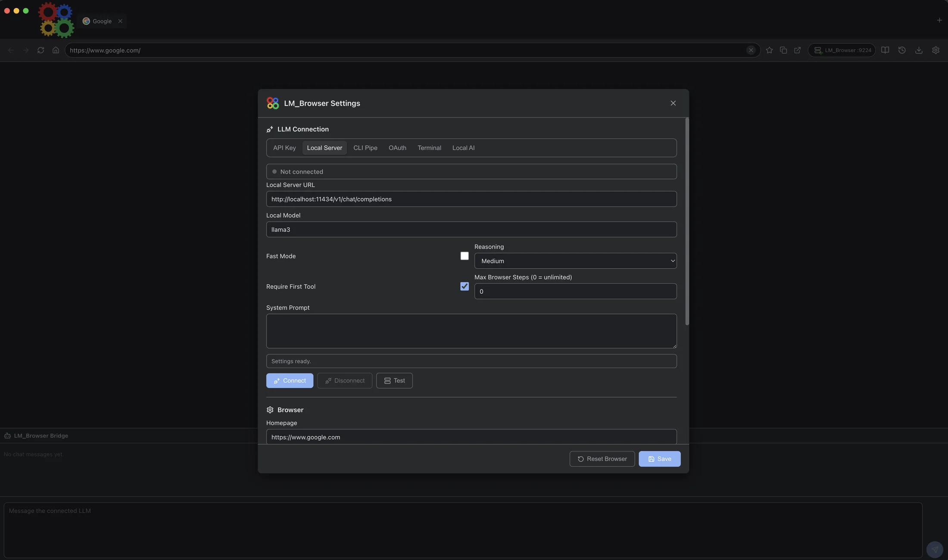Click the 'Settings ready.' status text

[291, 361]
